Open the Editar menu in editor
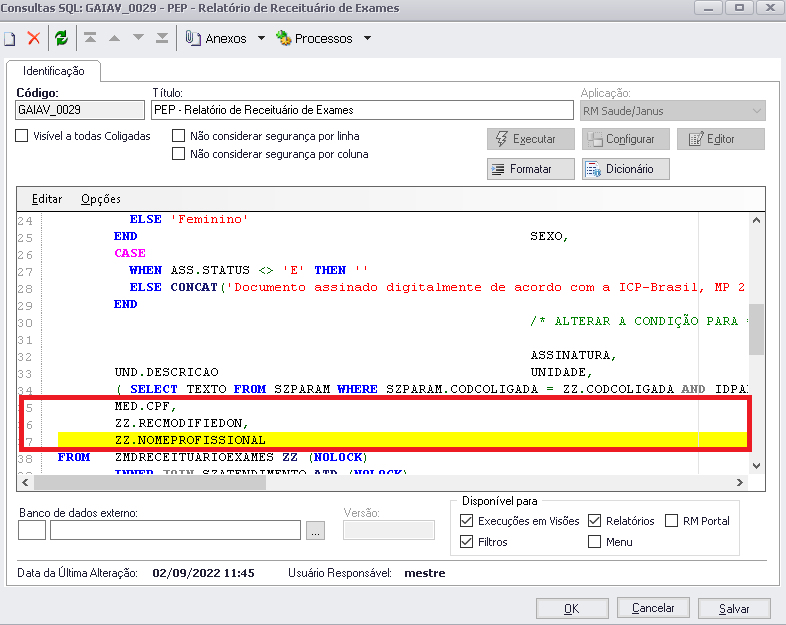The width and height of the screenshot is (786, 625). (47, 199)
